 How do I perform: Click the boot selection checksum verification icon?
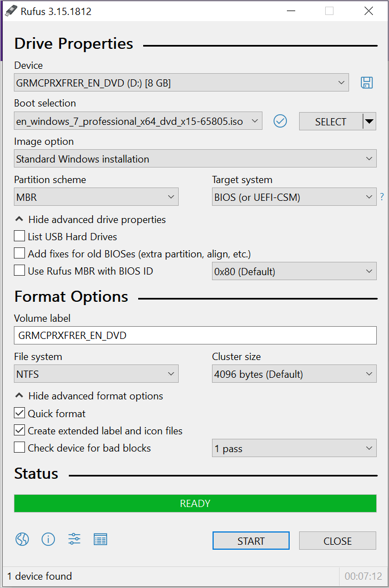coord(280,121)
